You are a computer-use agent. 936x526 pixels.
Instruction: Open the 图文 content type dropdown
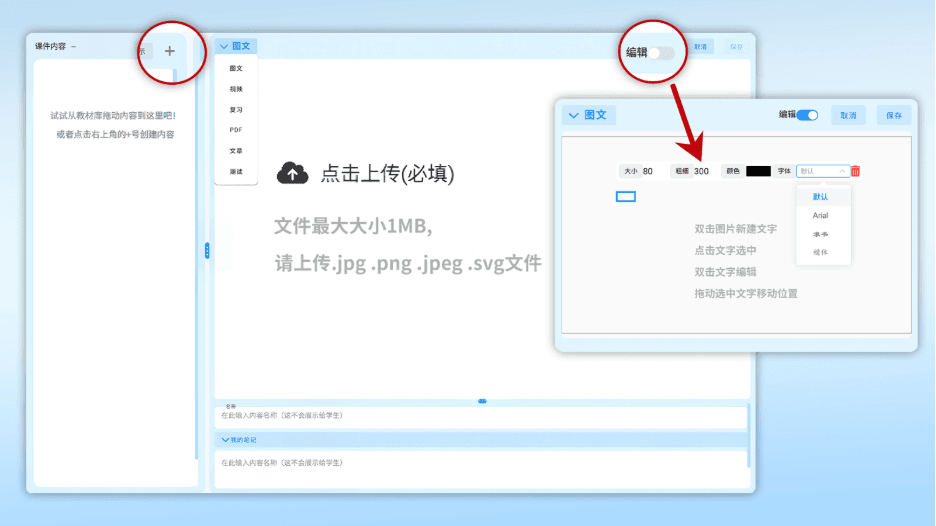(235, 46)
